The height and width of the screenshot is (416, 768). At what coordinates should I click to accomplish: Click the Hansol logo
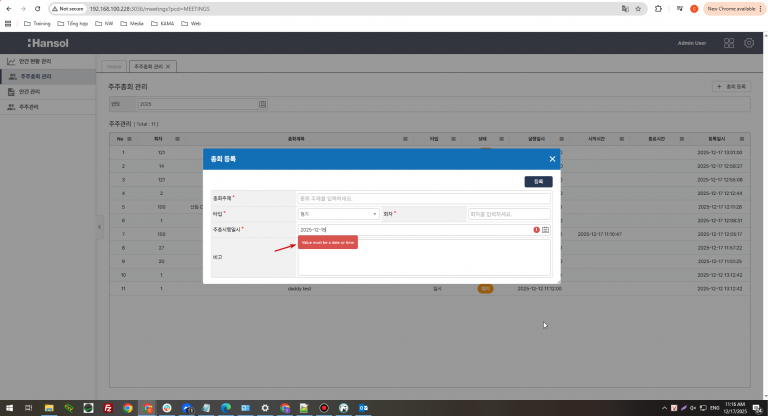[48, 43]
